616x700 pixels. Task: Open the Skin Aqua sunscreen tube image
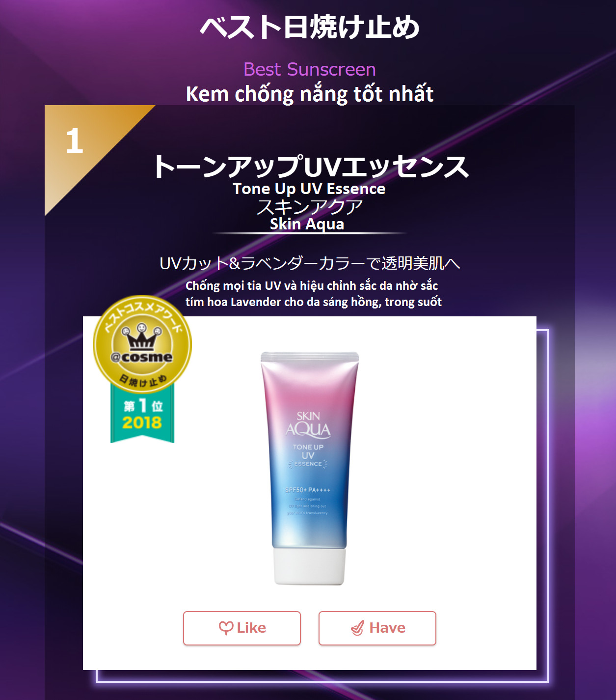click(309, 468)
